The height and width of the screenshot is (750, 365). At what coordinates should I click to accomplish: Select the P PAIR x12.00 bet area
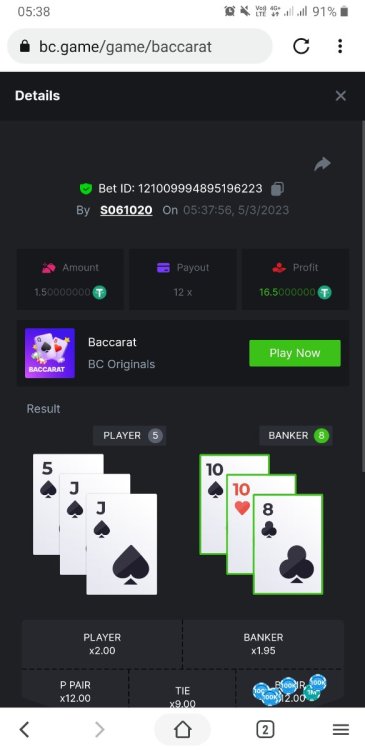click(x=75, y=689)
